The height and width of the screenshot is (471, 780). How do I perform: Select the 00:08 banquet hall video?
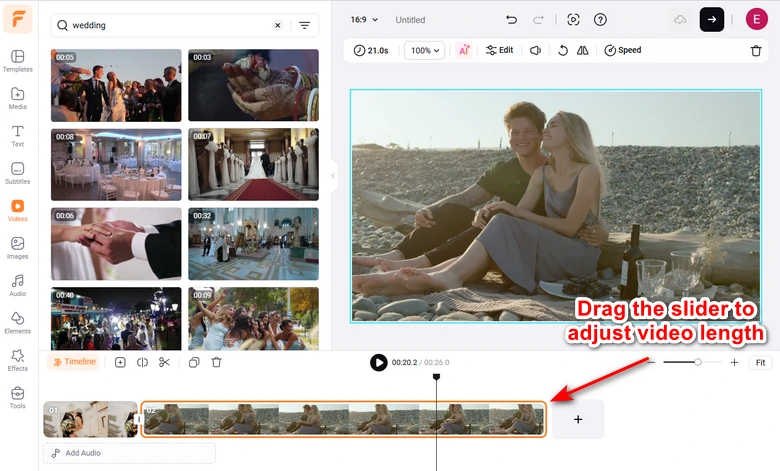(116, 165)
